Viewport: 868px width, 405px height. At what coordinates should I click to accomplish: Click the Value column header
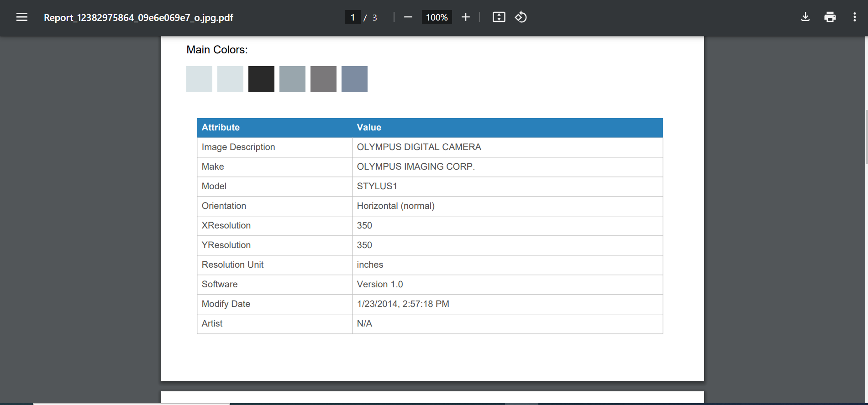[508, 128]
